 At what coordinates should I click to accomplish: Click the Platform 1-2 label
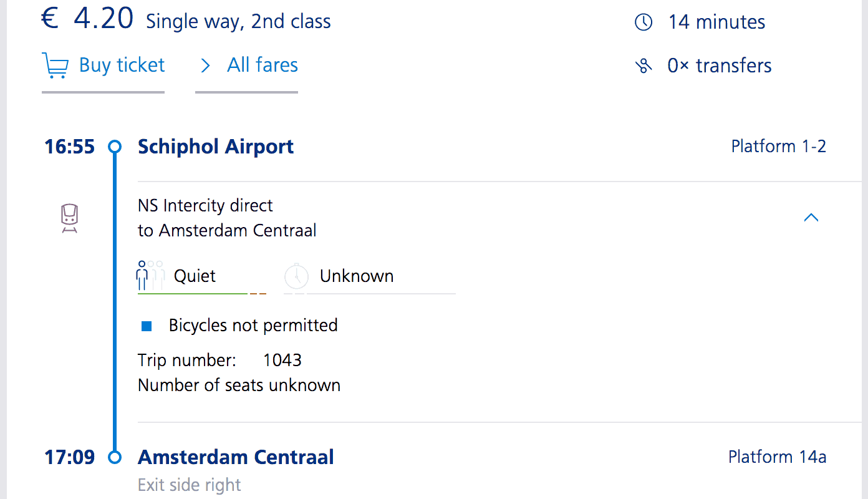click(778, 147)
